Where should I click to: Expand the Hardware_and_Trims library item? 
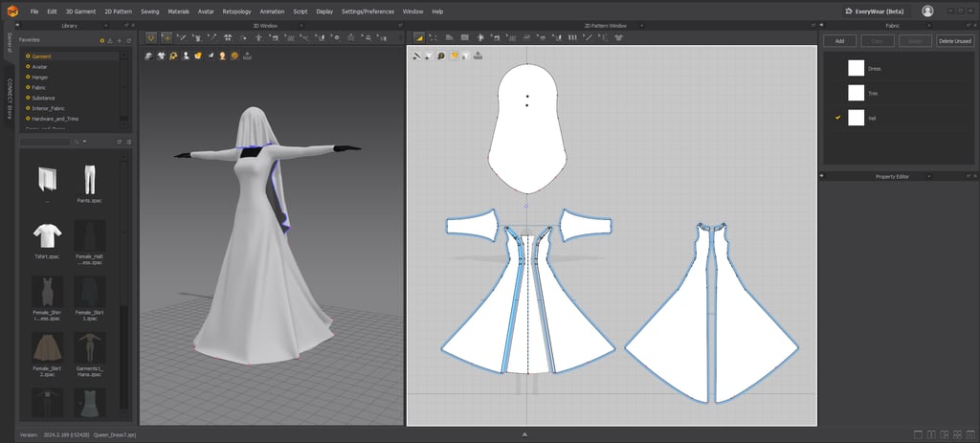[29, 119]
